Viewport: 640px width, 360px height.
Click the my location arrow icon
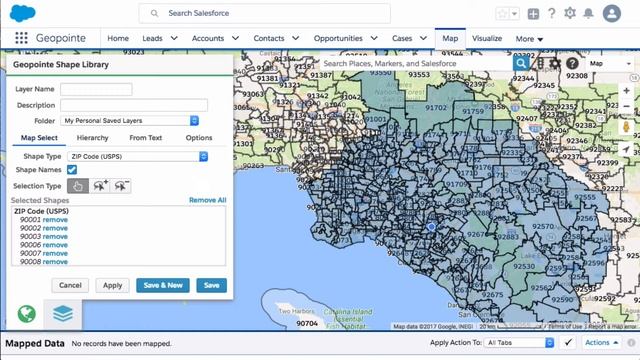(x=626, y=149)
